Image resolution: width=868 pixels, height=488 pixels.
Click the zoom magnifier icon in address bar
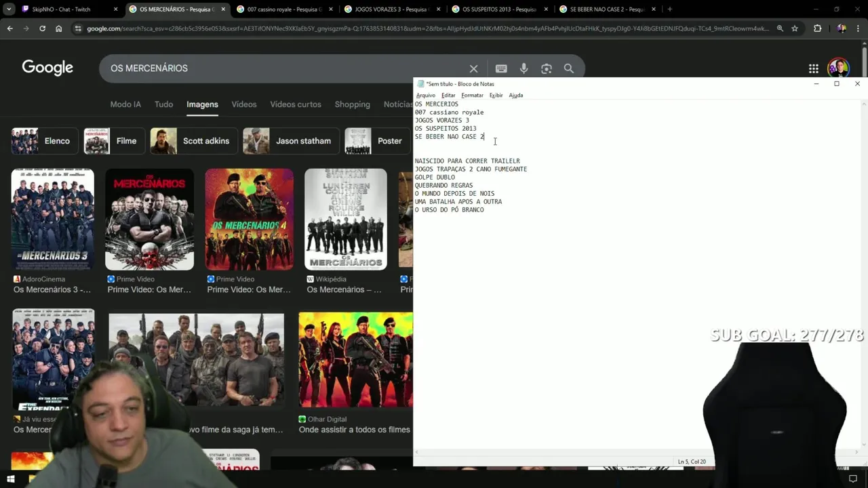(780, 28)
